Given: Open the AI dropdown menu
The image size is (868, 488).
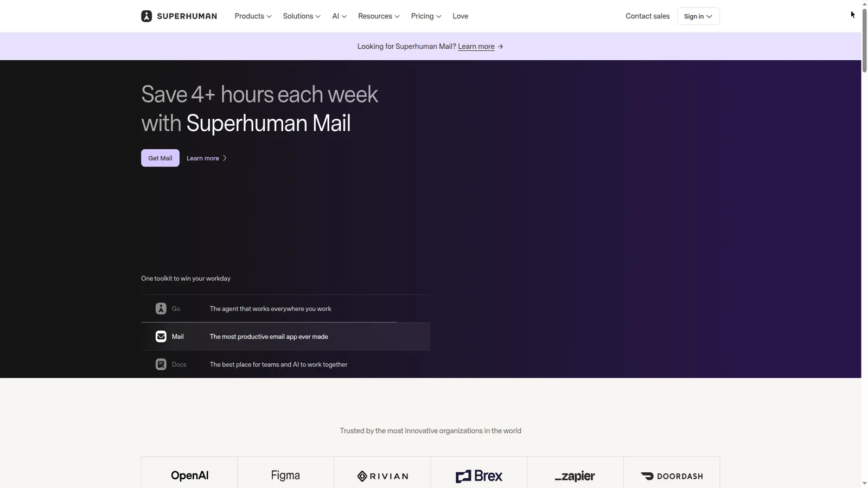Looking at the screenshot, I should tap(339, 16).
